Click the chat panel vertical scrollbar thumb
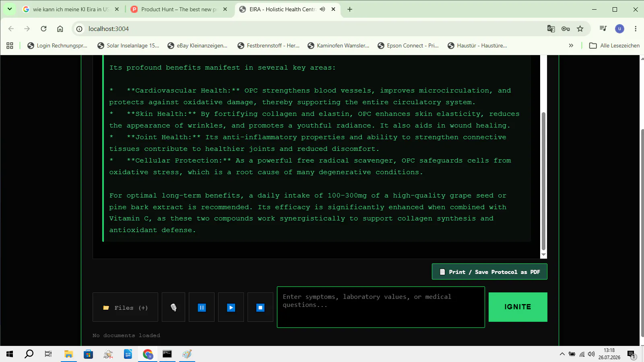The height and width of the screenshot is (362, 644). point(543,181)
